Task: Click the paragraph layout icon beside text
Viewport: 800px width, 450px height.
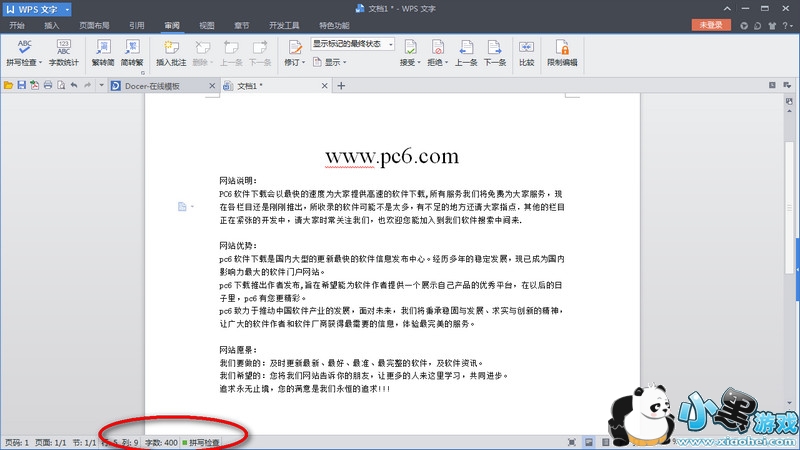Action: tap(182, 206)
